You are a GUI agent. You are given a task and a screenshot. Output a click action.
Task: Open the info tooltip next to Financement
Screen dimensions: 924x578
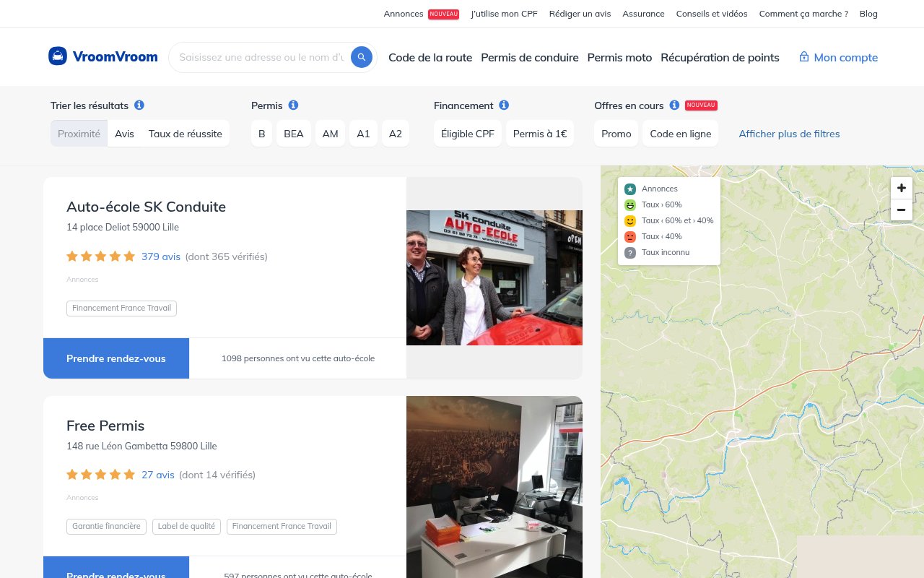point(504,105)
